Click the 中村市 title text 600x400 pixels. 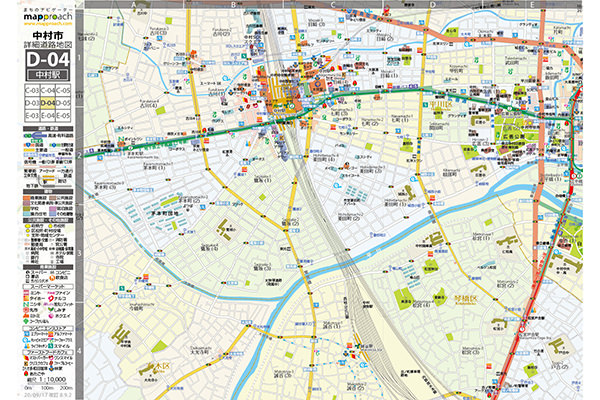tap(48, 36)
